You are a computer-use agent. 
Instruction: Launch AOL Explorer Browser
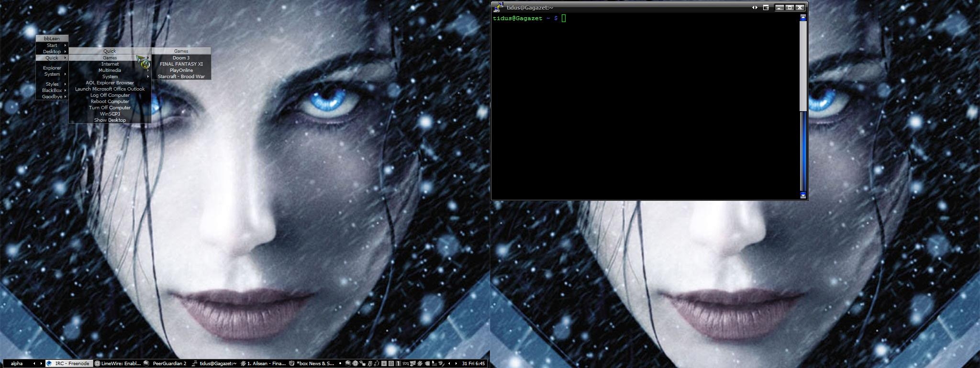point(110,82)
